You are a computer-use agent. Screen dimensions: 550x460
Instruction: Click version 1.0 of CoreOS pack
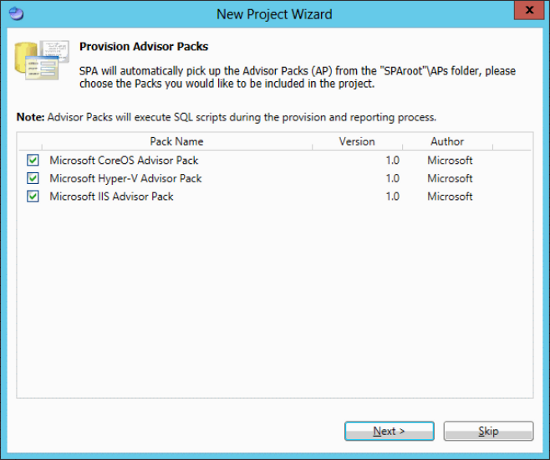click(x=393, y=160)
